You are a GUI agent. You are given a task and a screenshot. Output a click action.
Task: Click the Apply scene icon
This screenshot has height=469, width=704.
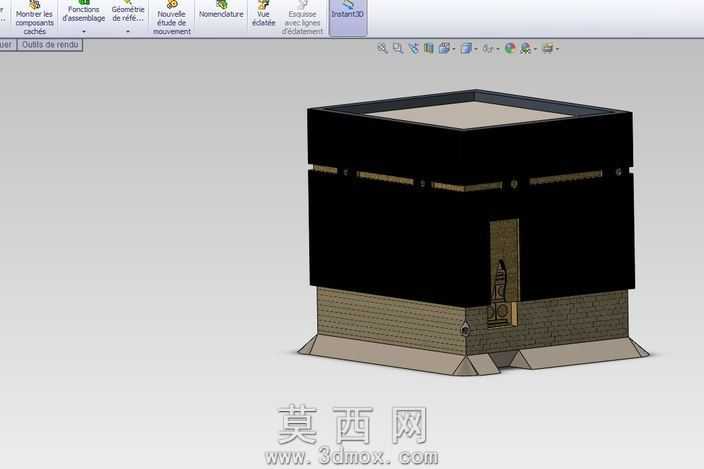click(x=525, y=48)
